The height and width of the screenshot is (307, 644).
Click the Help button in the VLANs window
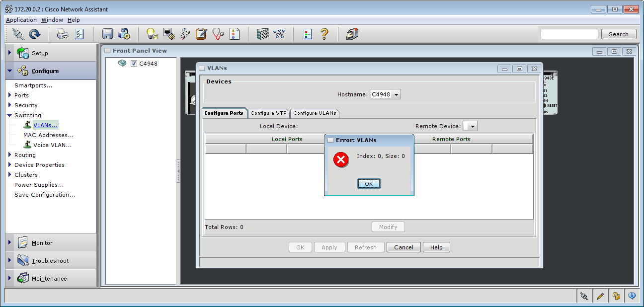click(x=436, y=247)
